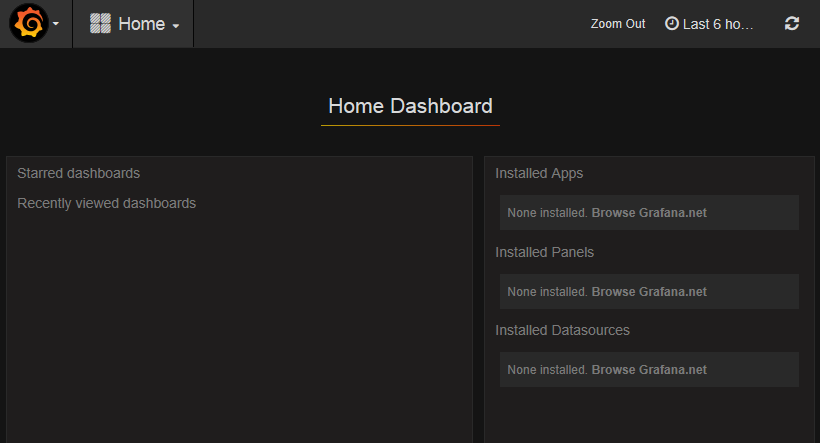This screenshot has height=443, width=820.
Task: Open Browse Grafana.net link under Installed Apps
Action: 649,213
